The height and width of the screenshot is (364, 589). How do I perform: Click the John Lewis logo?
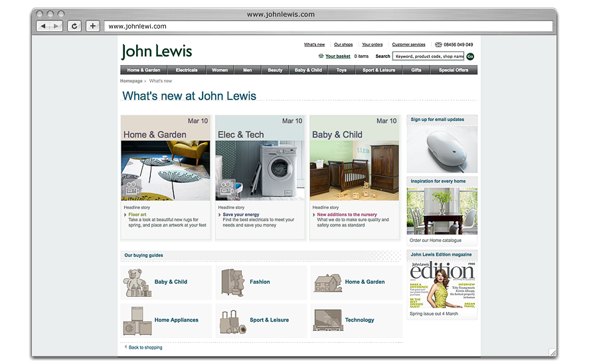(x=157, y=51)
